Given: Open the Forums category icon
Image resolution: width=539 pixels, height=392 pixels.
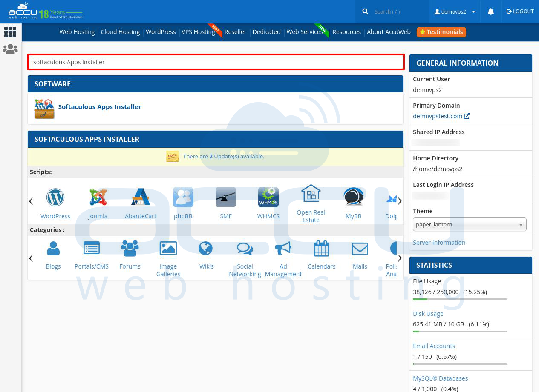Looking at the screenshot, I should click(130, 249).
